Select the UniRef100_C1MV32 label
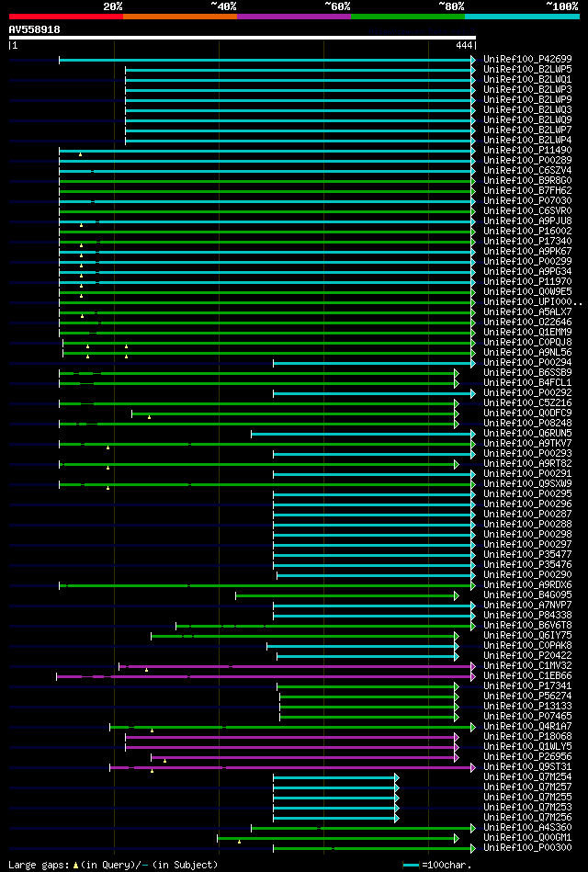 [x=528, y=665]
